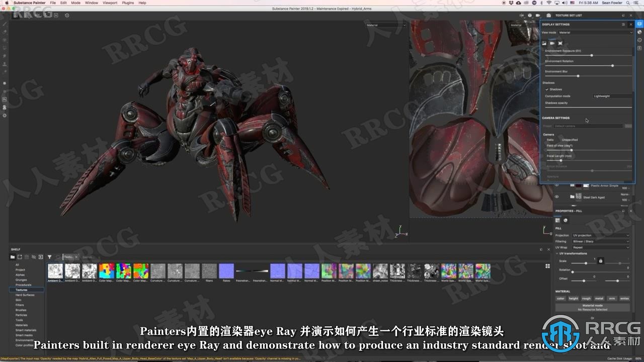Open Display Settings from right dock icon
This screenshot has height=362, width=644.
(x=639, y=24)
